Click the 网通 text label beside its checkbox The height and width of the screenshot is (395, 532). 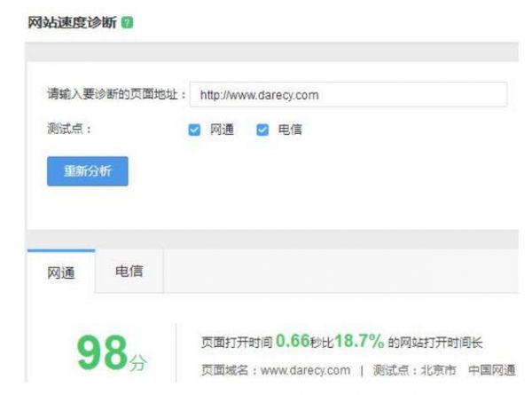222,130
